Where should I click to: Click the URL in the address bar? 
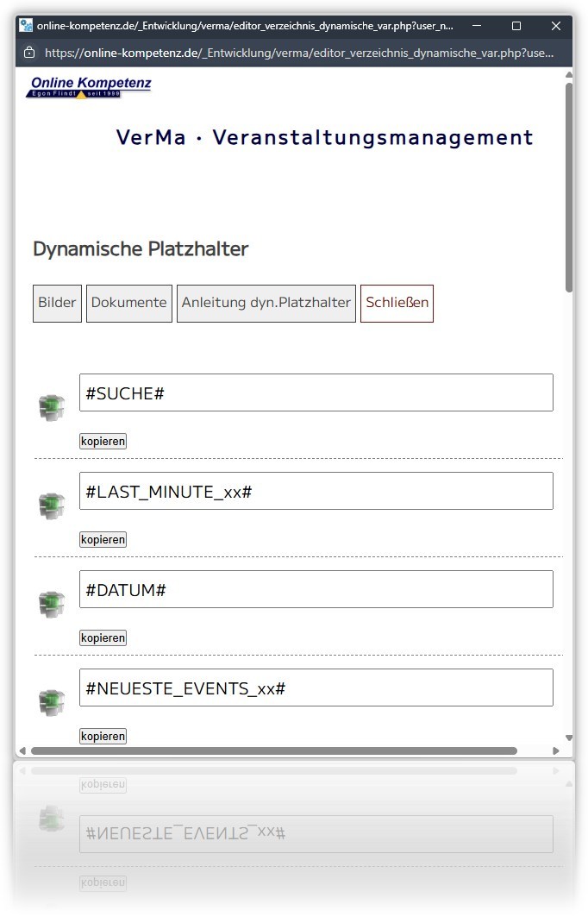[x=299, y=53]
